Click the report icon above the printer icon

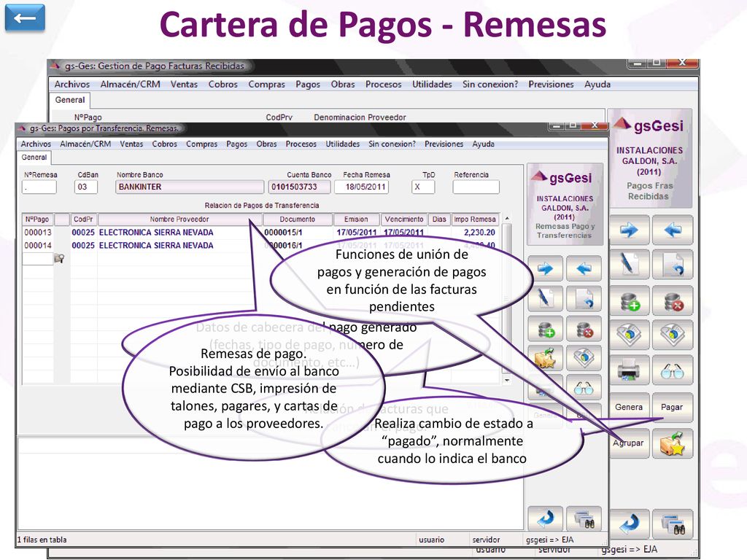click(629, 335)
